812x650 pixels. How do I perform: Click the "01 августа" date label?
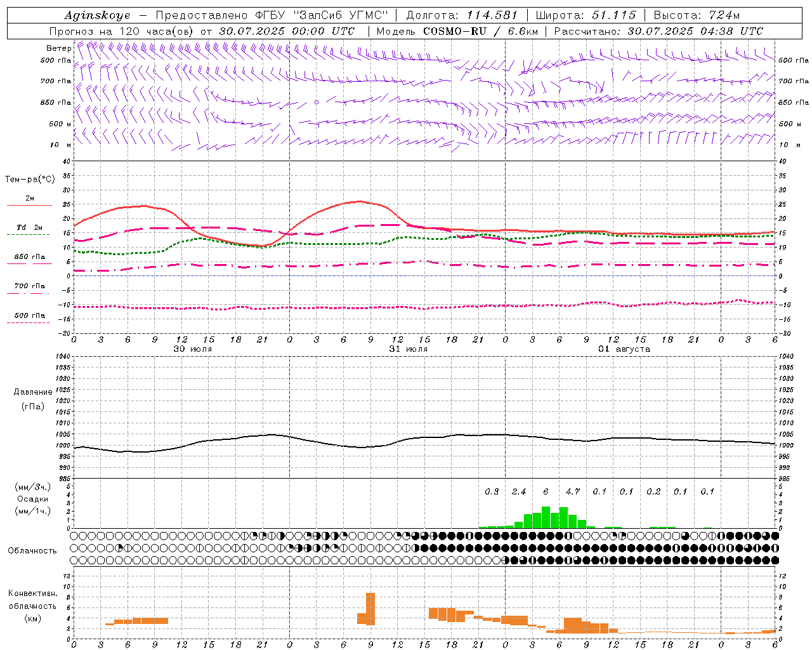click(624, 349)
